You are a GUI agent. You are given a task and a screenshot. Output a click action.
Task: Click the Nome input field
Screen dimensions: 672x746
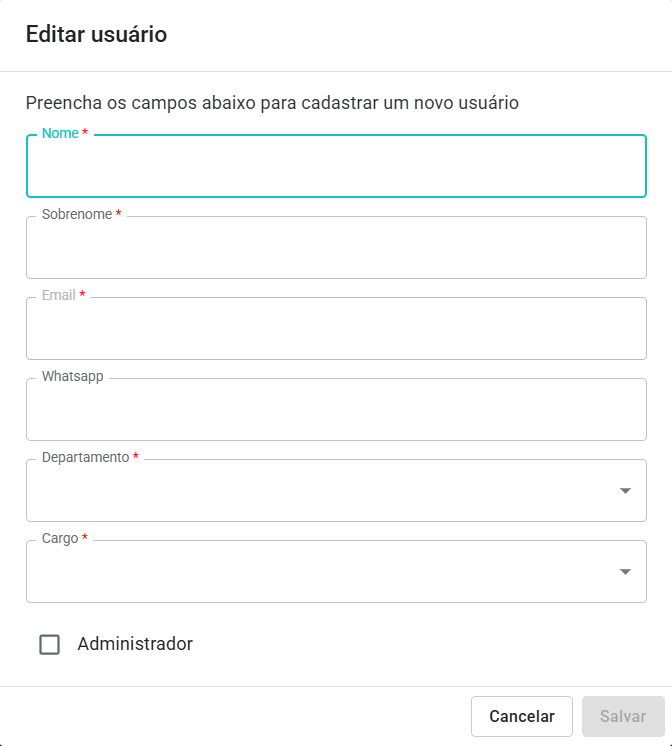(336, 167)
